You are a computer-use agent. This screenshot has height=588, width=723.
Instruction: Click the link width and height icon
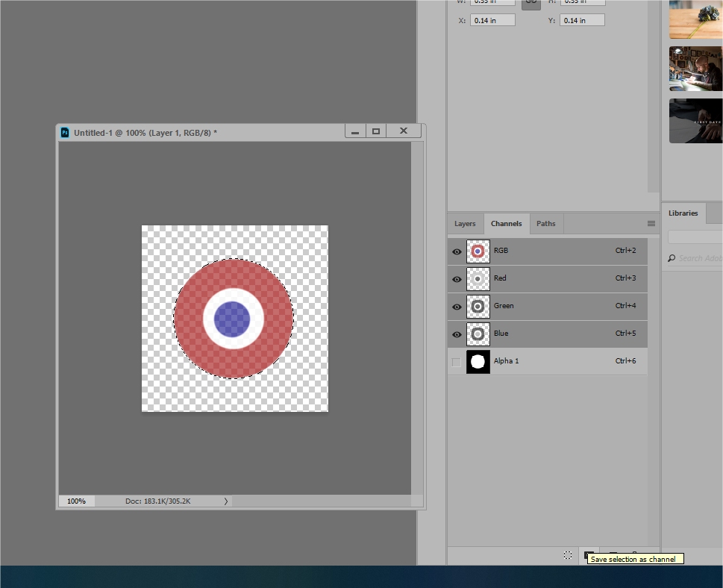[531, 3]
